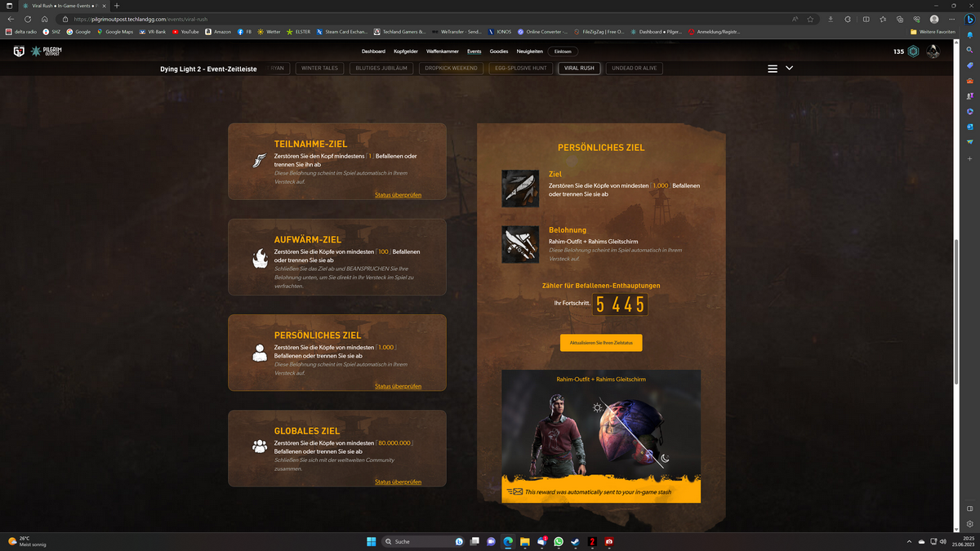This screenshot has height=551, width=980.
Task: Open the YouTube bookmark
Action: (x=185, y=32)
